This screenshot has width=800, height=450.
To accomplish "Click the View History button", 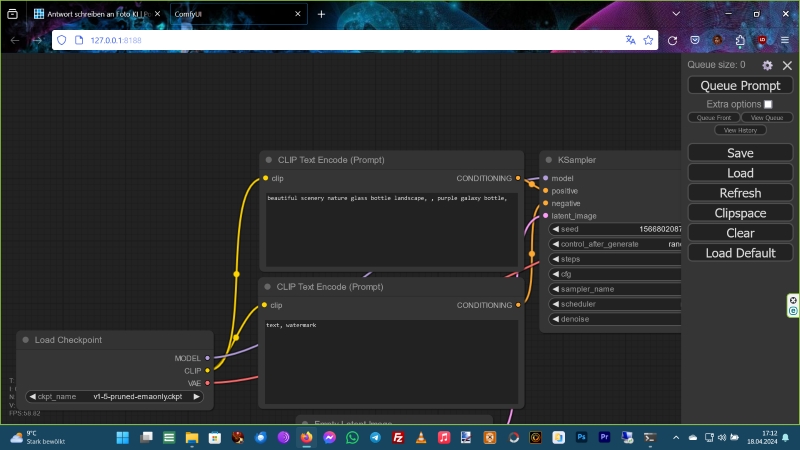I will coord(740,130).
